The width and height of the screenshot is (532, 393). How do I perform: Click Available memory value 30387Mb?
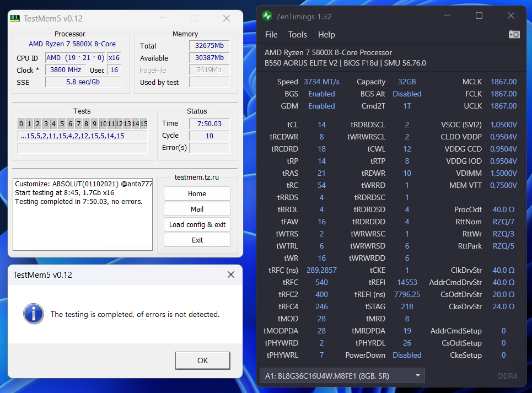pos(209,58)
